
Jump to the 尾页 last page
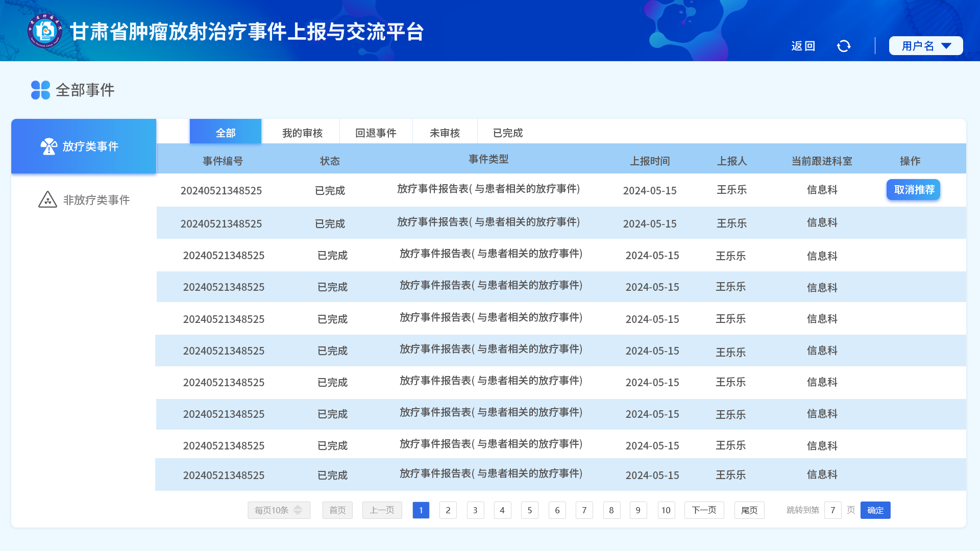pos(749,510)
